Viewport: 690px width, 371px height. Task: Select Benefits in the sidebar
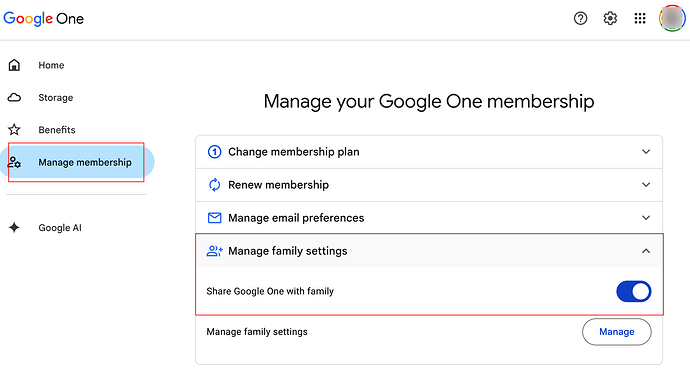(57, 130)
